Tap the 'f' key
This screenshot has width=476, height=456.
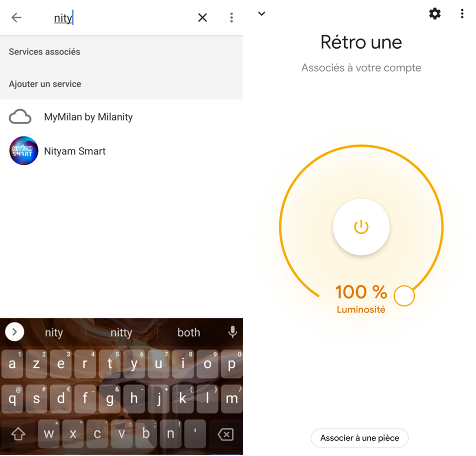pyautogui.click(x=85, y=399)
